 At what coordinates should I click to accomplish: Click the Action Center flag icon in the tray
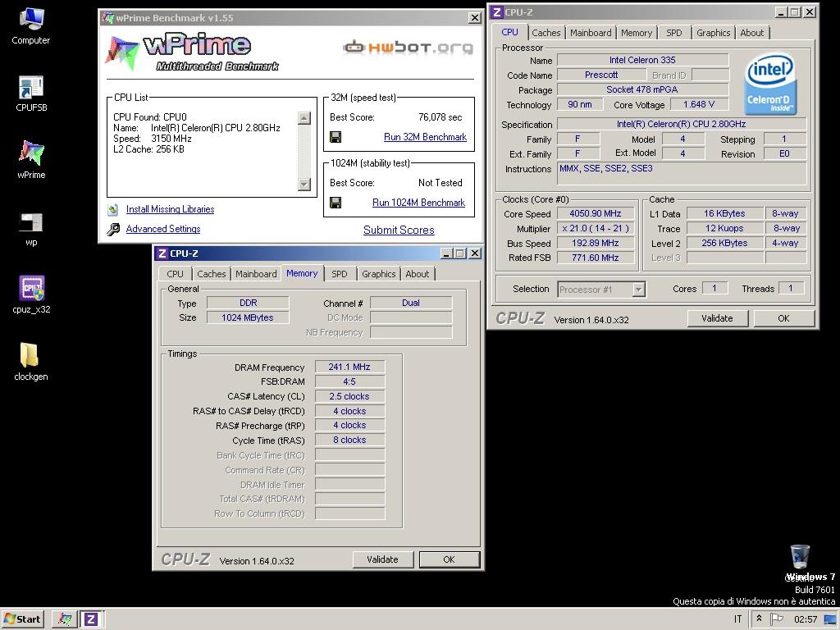tap(776, 619)
